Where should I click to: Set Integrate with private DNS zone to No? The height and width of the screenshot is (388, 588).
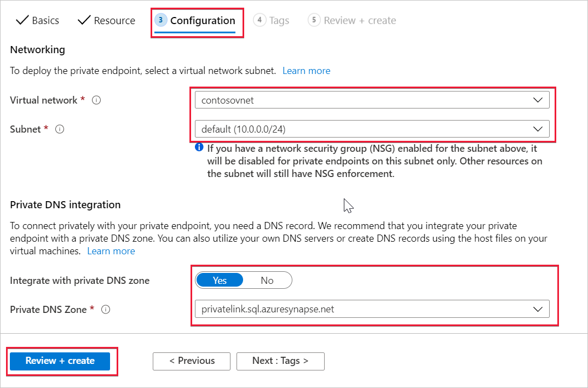click(267, 280)
